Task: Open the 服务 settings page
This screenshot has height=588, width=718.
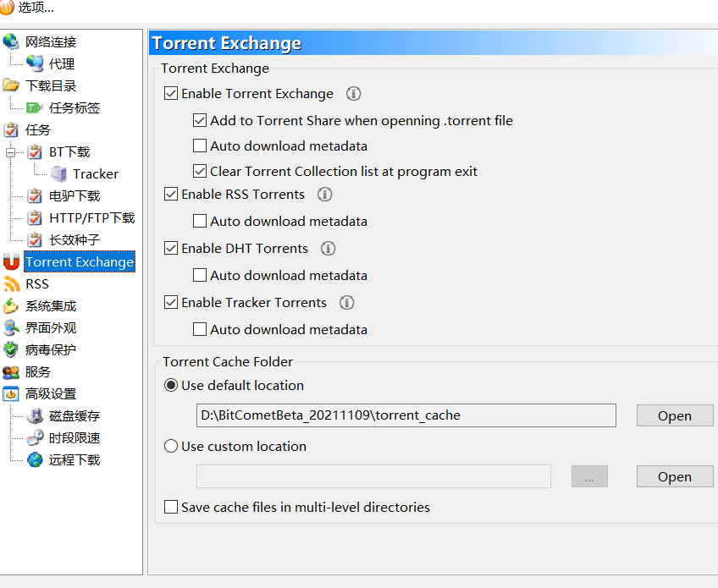Action: point(37,372)
